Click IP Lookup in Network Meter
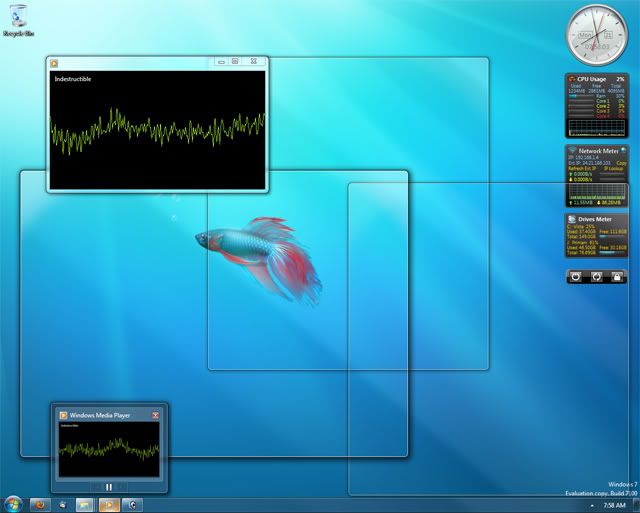640x513 pixels. [x=615, y=168]
